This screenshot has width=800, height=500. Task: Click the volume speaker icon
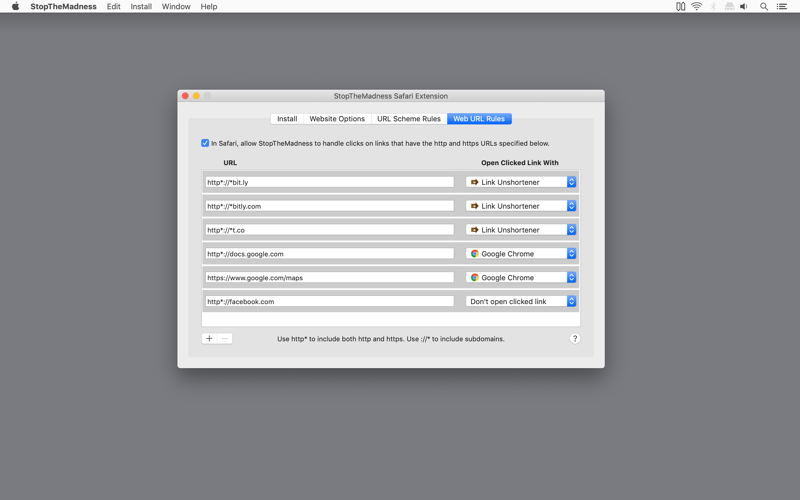tap(744, 6)
